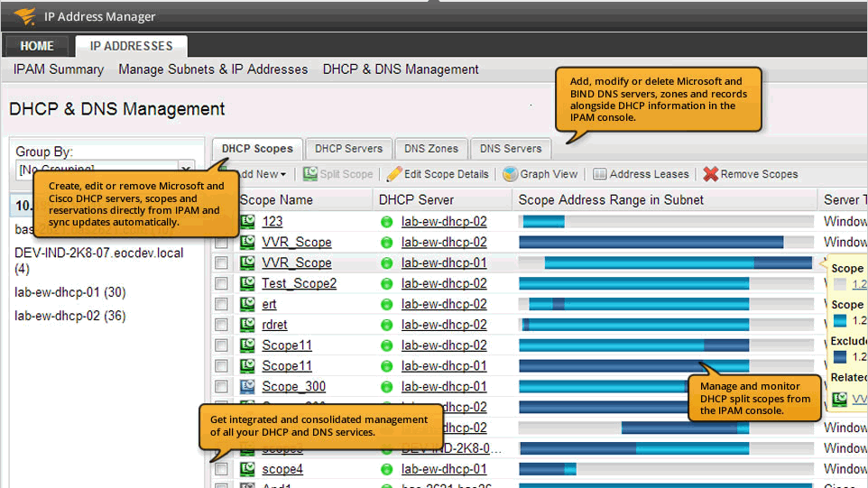Select the IP ADDRESSES tab

pos(131,46)
